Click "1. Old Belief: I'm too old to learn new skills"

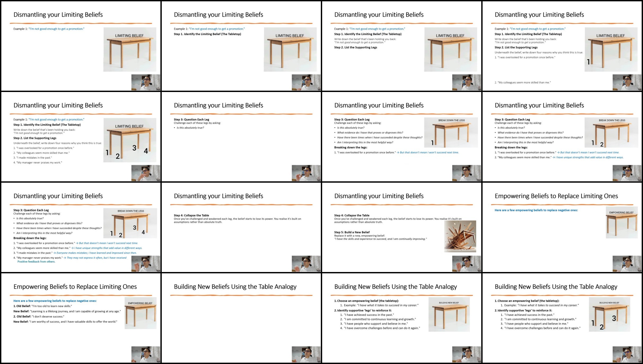[x=43, y=306]
